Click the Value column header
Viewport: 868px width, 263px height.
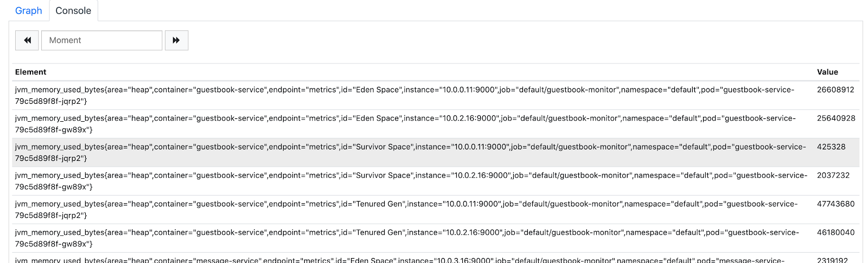(x=827, y=72)
